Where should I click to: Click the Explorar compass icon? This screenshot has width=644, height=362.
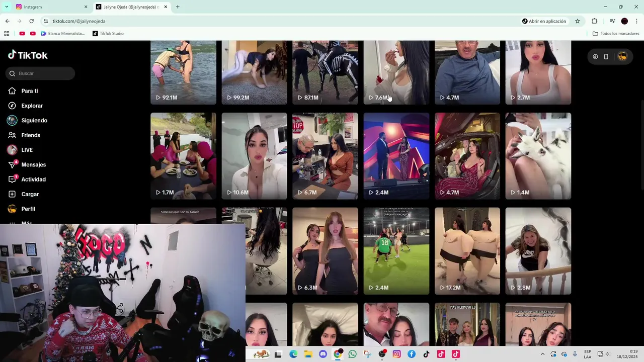pos(12,106)
